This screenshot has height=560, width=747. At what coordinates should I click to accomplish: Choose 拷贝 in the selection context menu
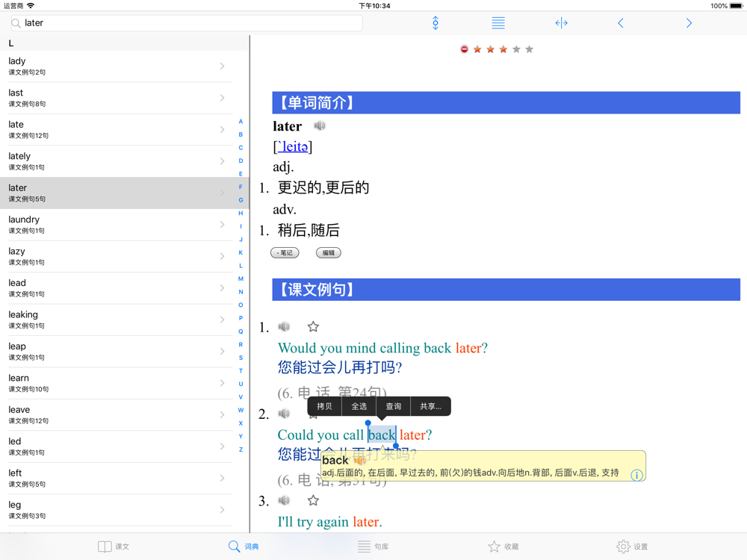tap(324, 406)
